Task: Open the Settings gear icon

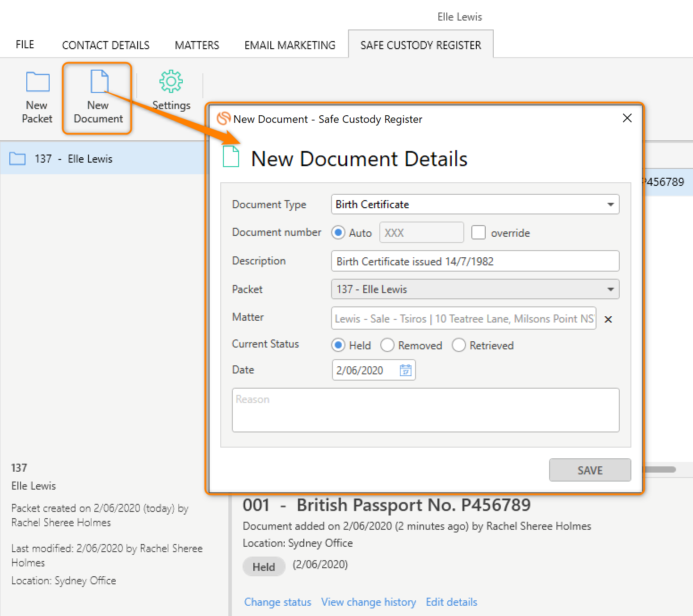Action: [171, 82]
